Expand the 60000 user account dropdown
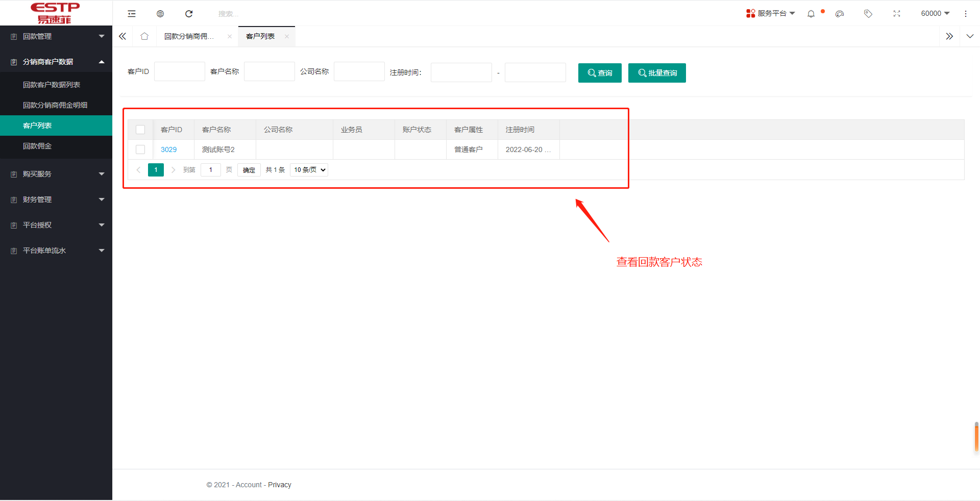This screenshot has height=501, width=980. click(x=935, y=14)
